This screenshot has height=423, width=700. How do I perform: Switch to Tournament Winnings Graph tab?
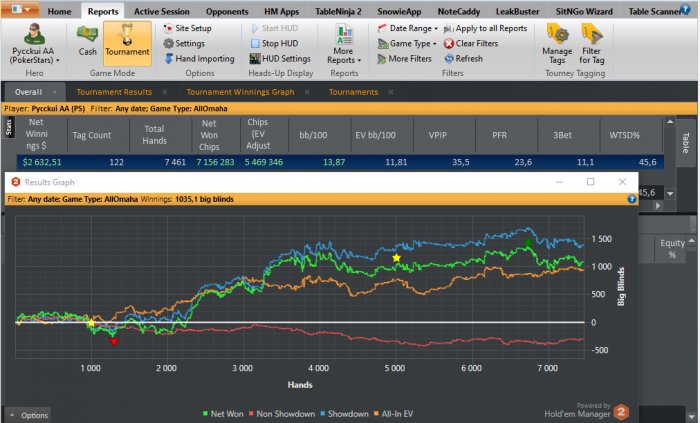(240, 92)
